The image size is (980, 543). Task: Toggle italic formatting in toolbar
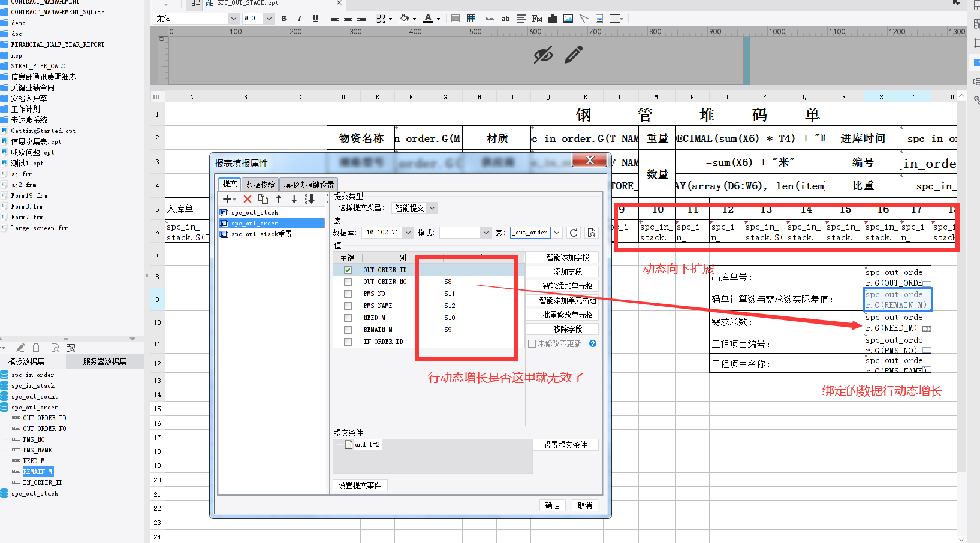pyautogui.click(x=300, y=19)
